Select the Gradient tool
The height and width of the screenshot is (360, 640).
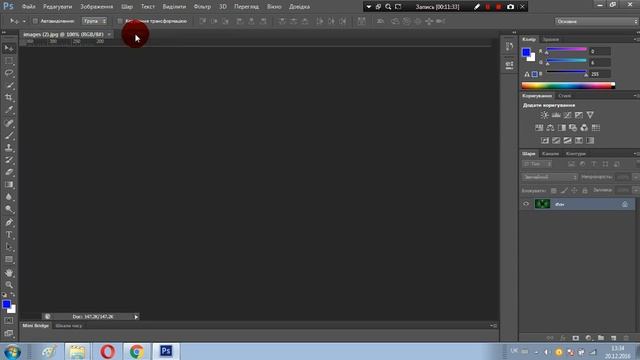(9, 184)
